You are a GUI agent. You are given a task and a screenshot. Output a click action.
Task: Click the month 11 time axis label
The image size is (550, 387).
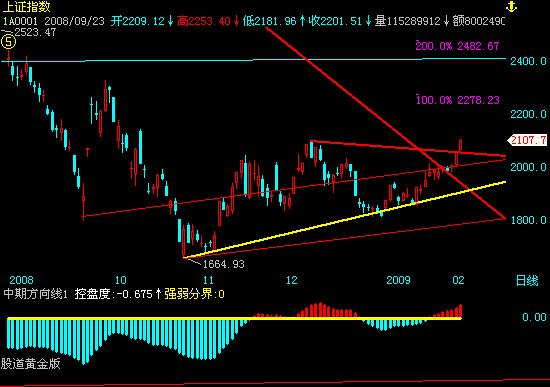coord(208,280)
